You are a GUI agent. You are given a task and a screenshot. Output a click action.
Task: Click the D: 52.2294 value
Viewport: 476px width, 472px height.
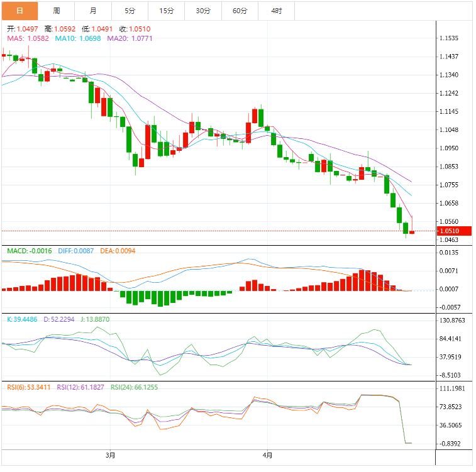(x=59, y=319)
